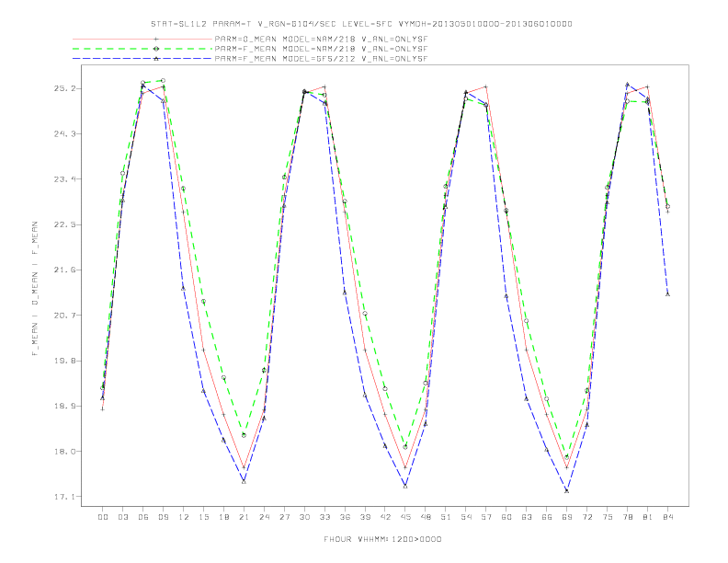728x563 pixels.
Task: Click the 27 forecast hour label
Action: [284, 517]
